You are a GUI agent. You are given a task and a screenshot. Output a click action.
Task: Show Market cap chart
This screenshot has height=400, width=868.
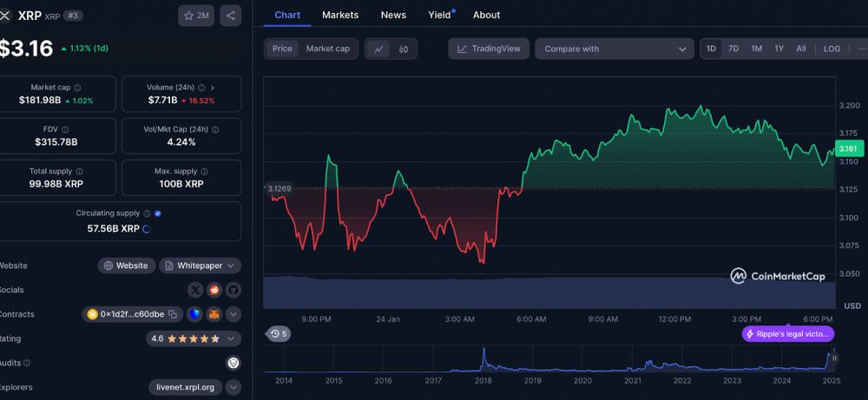328,49
